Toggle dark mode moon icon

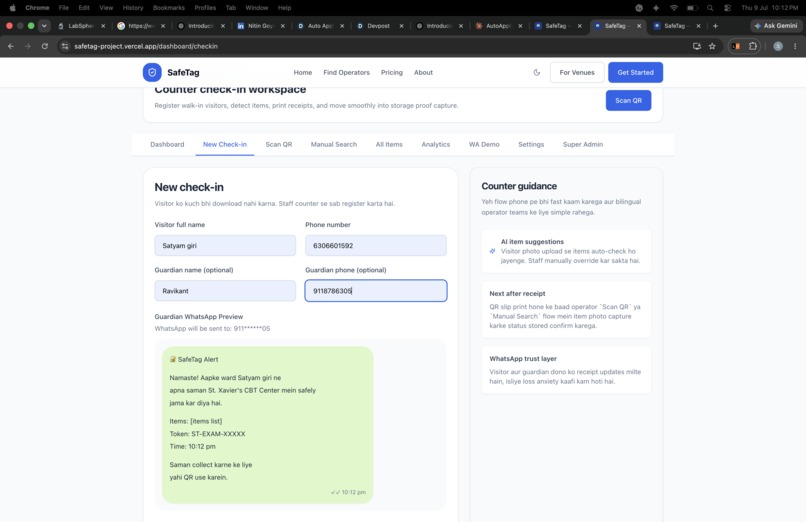click(537, 72)
